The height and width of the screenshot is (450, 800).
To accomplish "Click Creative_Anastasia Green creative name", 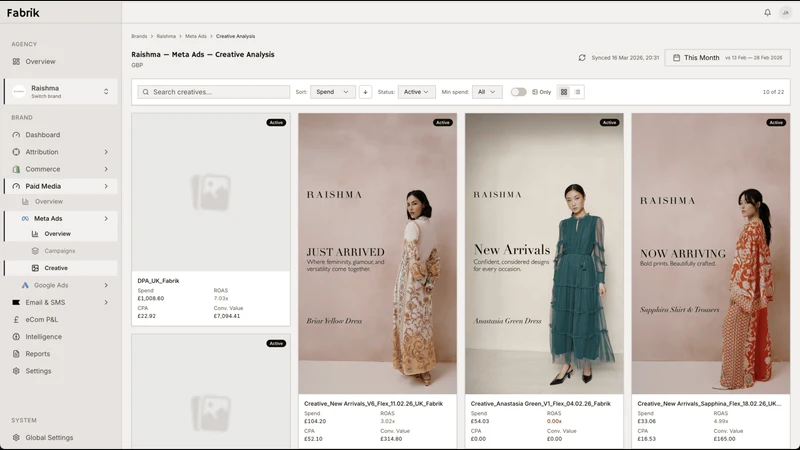I will (x=540, y=404).
